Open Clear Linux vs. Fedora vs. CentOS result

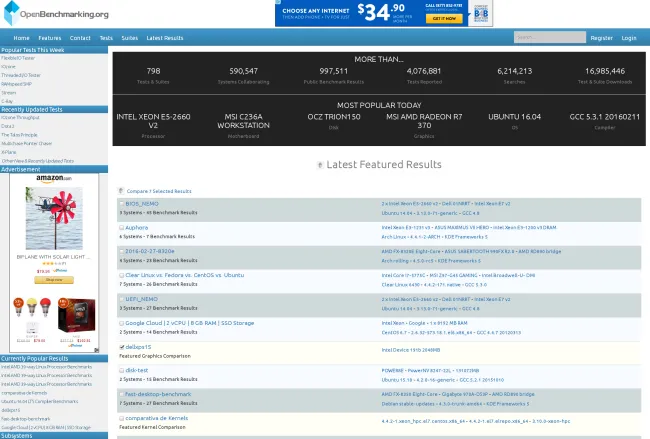coord(184,275)
